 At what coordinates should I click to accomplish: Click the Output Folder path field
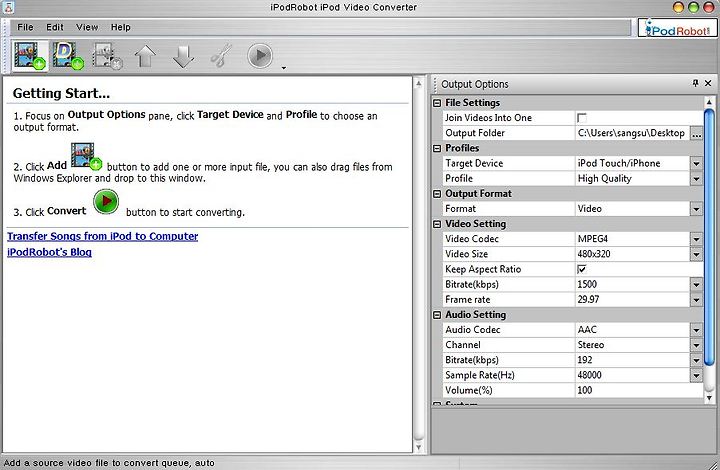[x=633, y=133]
